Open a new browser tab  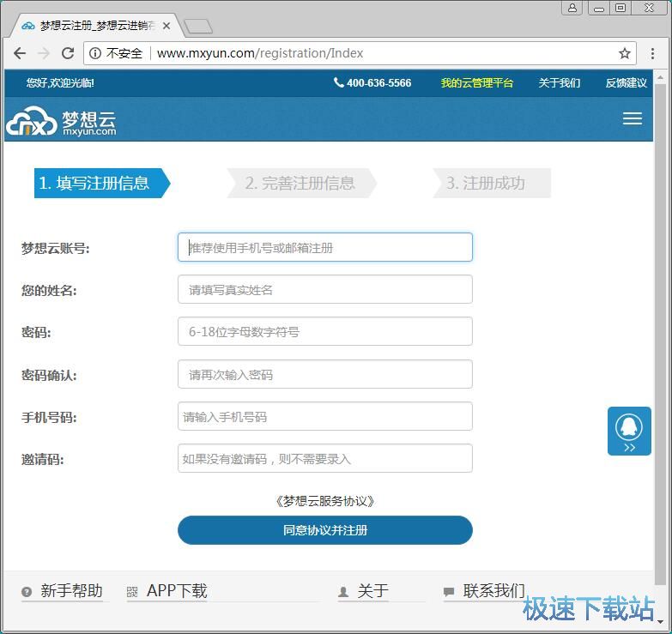click(x=197, y=27)
